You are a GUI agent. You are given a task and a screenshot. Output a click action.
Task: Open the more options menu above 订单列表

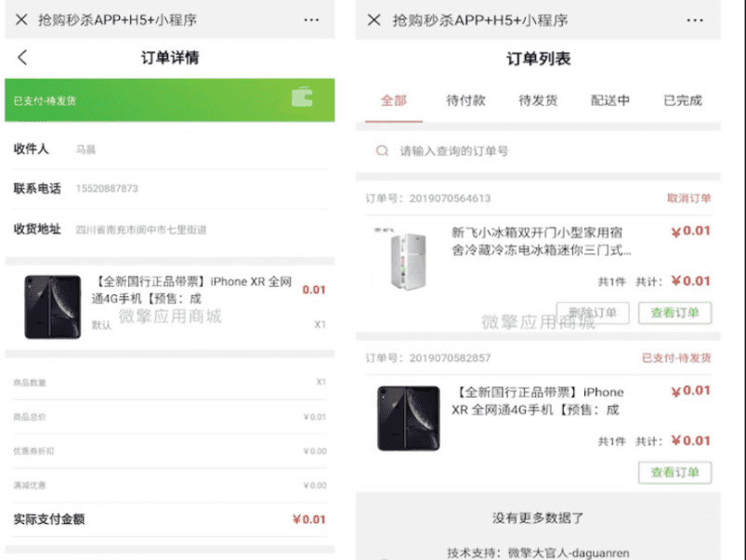(694, 20)
